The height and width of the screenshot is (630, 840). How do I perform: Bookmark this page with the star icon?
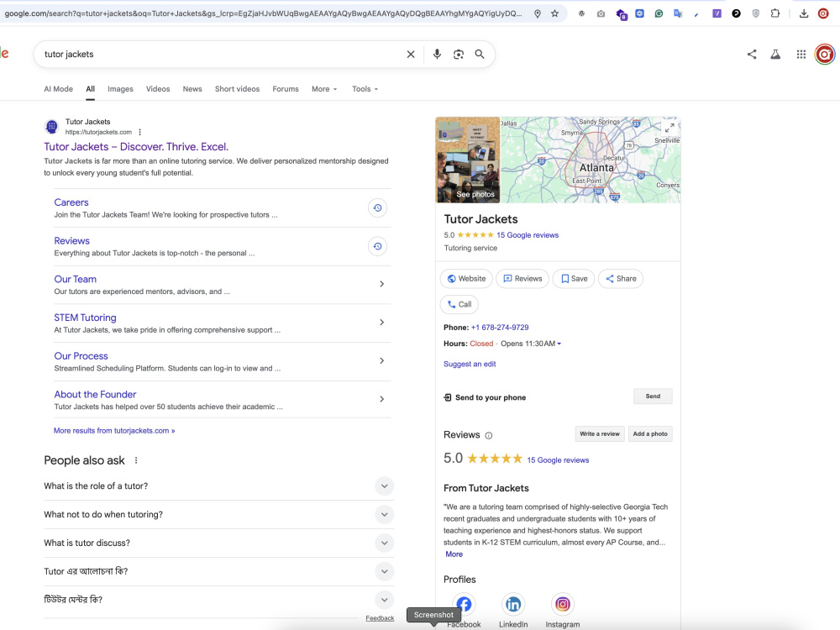coord(555,13)
